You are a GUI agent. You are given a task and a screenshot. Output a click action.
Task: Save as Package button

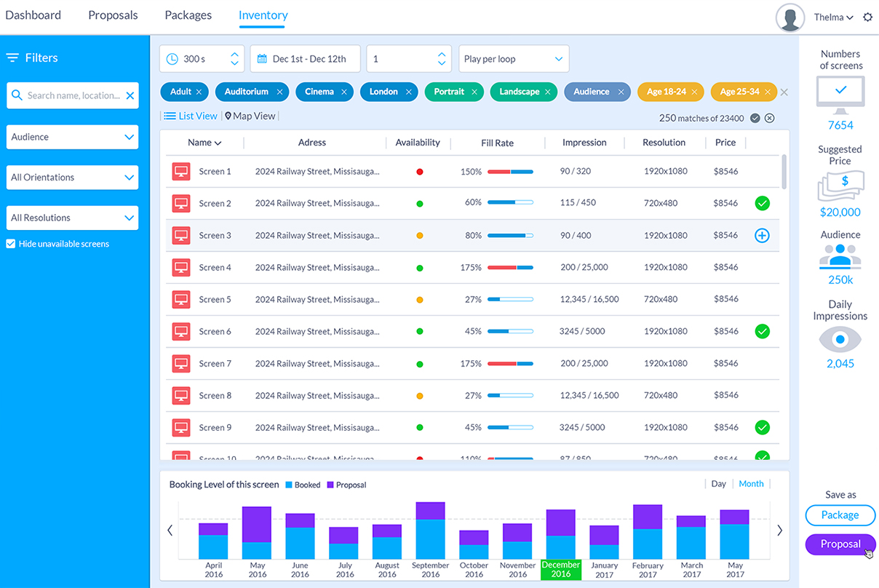[840, 515]
